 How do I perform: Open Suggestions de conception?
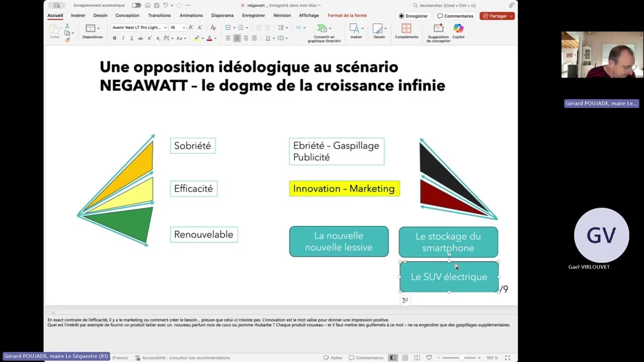[x=438, y=33]
